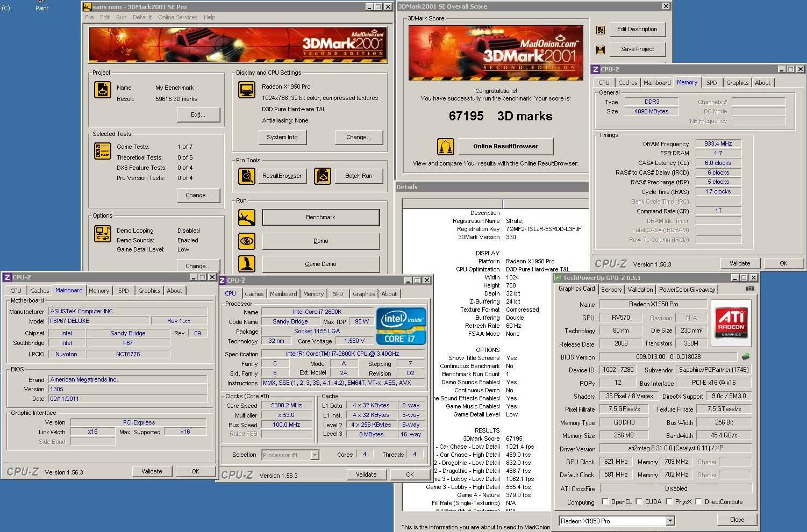Switch to the SPD tab in Memory CPU-Z window
The height and width of the screenshot is (532, 807).
pos(712,83)
